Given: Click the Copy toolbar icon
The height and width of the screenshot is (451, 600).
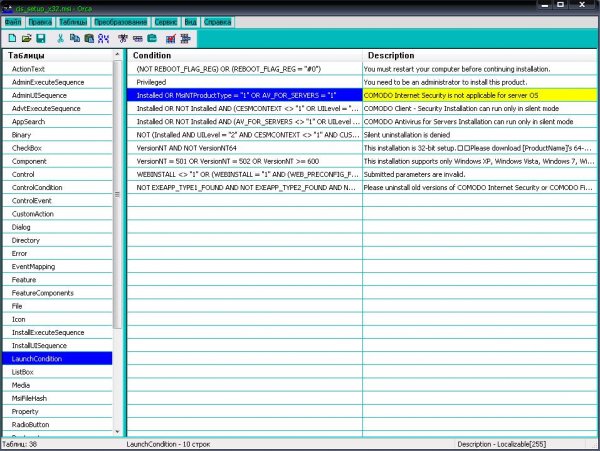Looking at the screenshot, I should pyautogui.click(x=75, y=38).
